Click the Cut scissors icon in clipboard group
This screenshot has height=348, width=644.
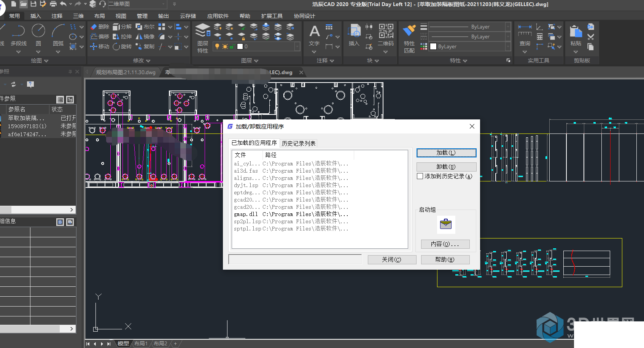590,37
